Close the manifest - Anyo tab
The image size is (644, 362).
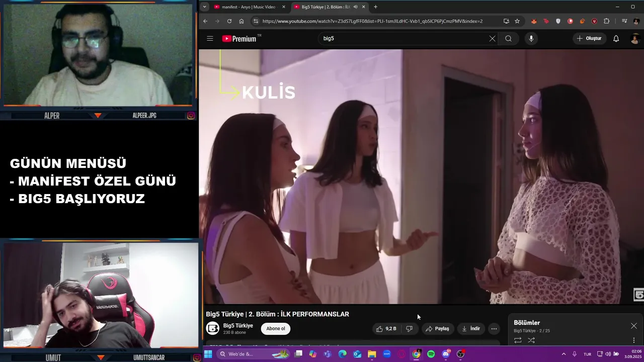point(284,7)
